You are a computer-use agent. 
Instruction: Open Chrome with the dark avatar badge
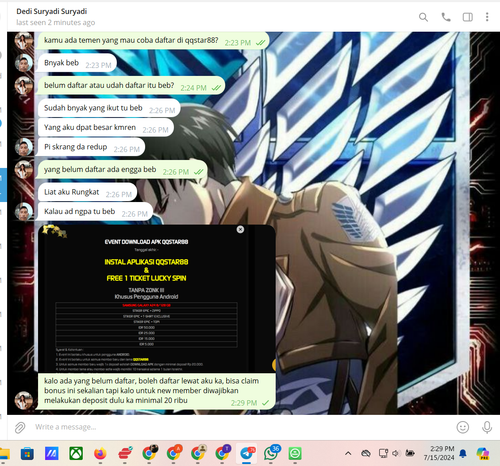(149, 453)
